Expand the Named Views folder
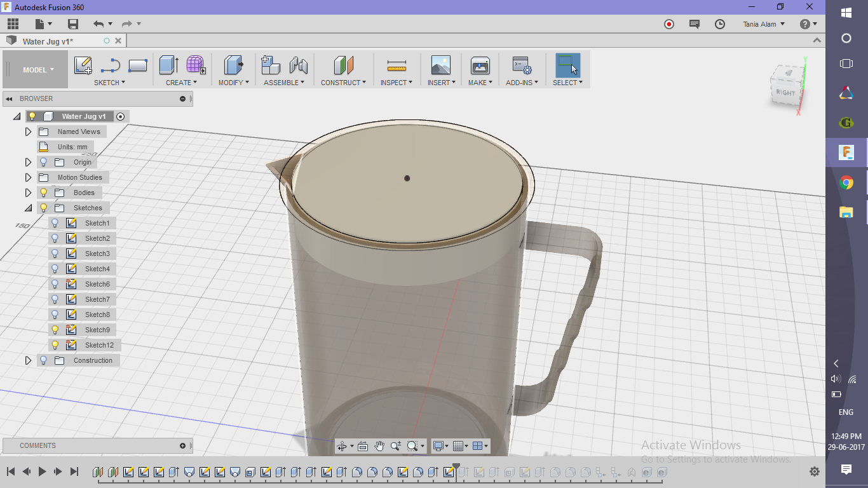This screenshot has height=488, width=868. point(28,132)
